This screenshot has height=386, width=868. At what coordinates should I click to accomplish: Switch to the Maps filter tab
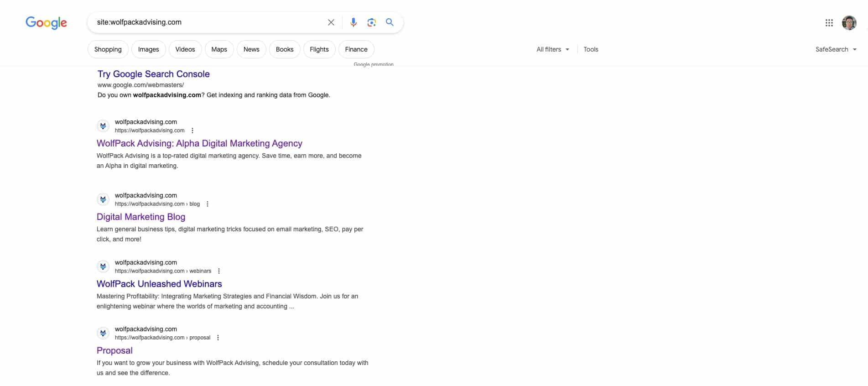219,49
